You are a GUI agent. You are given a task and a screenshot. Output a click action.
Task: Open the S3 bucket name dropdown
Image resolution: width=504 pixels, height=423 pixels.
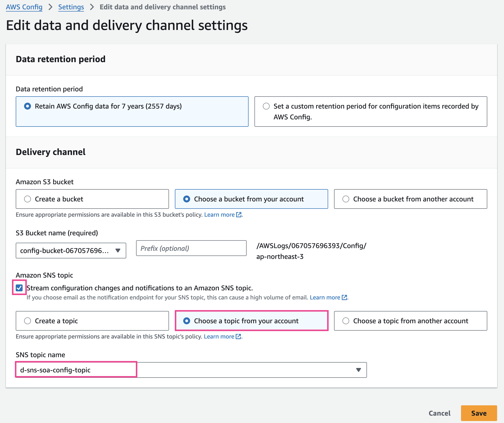[x=71, y=251]
